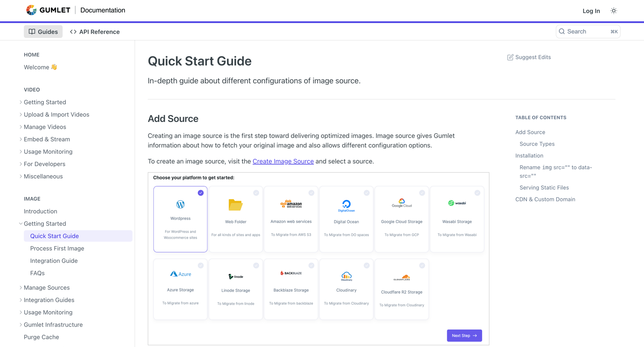
Task: Click the search magnifier icon
Action: [562, 32]
